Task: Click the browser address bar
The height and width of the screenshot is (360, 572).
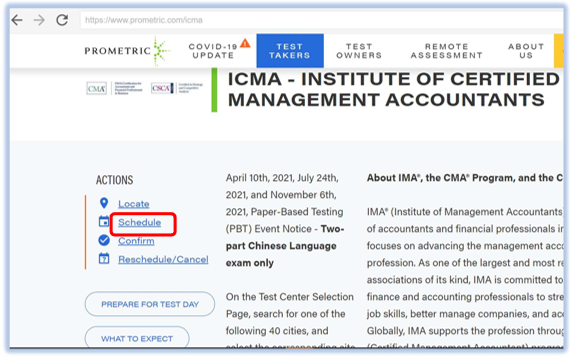Action: [322, 20]
